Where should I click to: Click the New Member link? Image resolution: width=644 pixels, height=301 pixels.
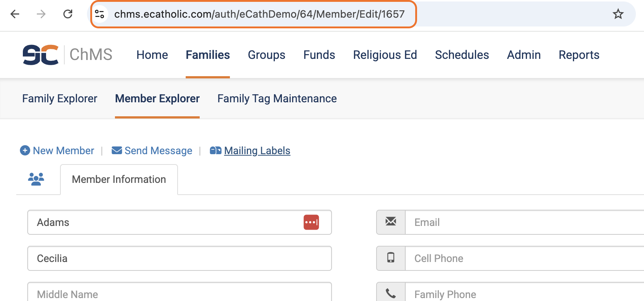[57, 150]
